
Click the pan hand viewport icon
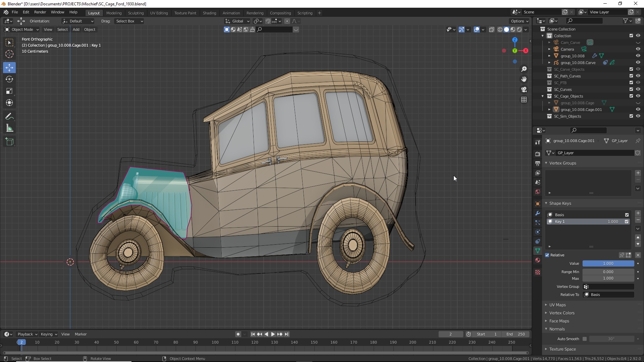[524, 79]
